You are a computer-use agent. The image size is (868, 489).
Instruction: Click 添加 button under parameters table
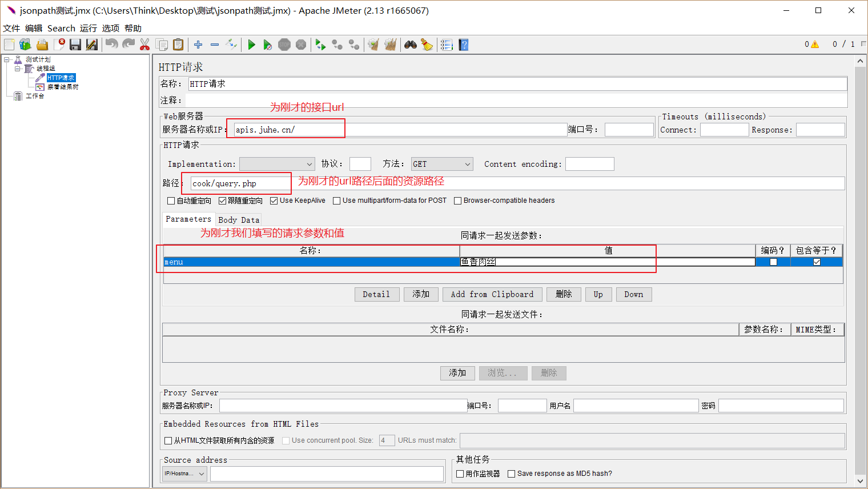pos(421,294)
